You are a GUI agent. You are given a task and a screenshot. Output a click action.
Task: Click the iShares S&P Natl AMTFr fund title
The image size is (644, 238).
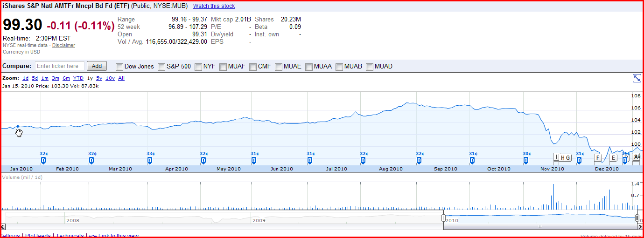(x=66, y=6)
